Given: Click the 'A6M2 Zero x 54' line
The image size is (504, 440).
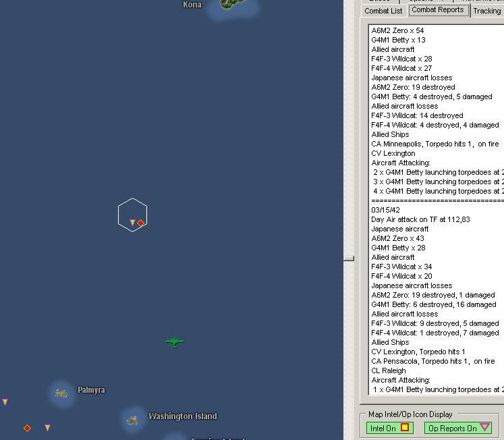Looking at the screenshot, I should click(x=397, y=30).
